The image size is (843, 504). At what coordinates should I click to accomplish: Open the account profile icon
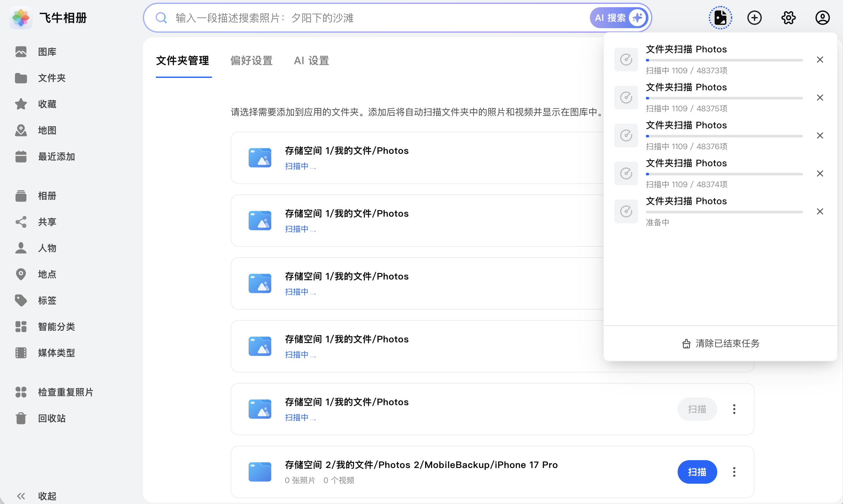[822, 17]
